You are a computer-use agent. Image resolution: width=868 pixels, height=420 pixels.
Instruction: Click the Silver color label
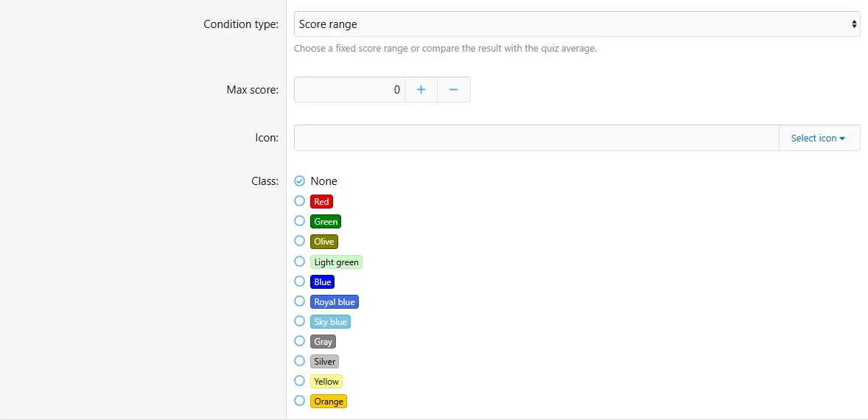pos(324,362)
